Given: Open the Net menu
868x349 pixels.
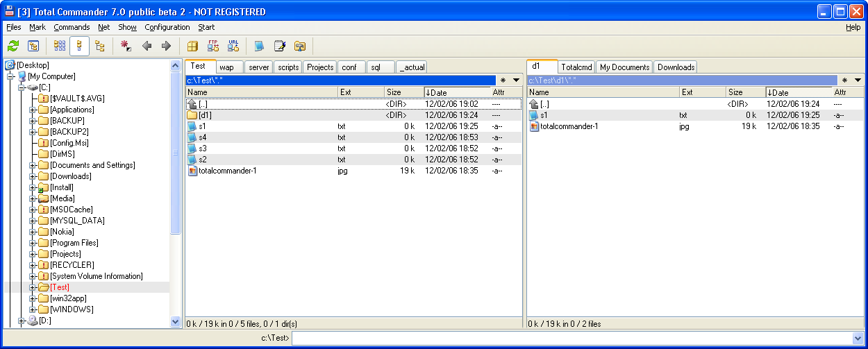Looking at the screenshot, I should pyautogui.click(x=104, y=28).
